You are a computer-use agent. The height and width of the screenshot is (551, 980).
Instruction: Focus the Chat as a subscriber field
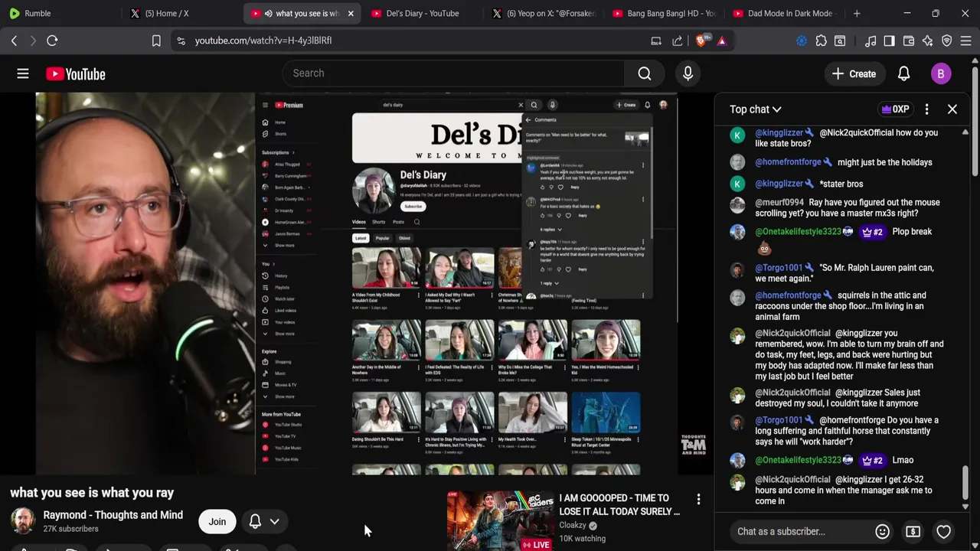804,531
